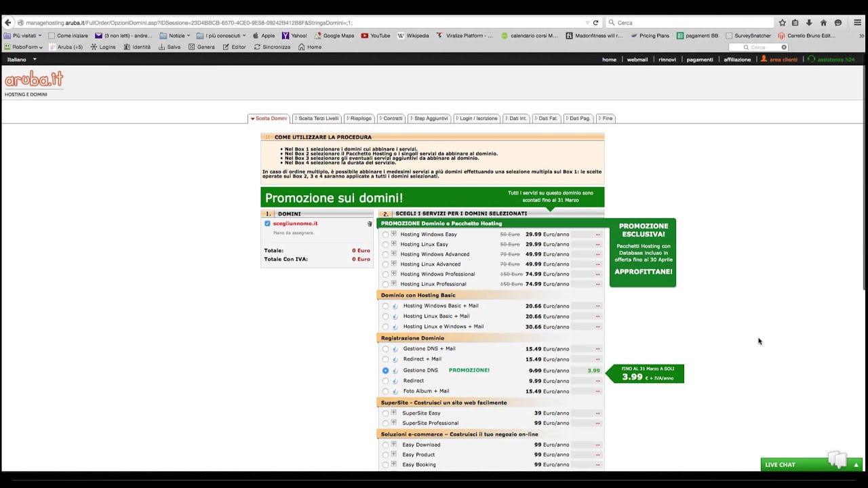Open assistenza h24 link
The height and width of the screenshot is (488, 868).
click(x=831, y=60)
